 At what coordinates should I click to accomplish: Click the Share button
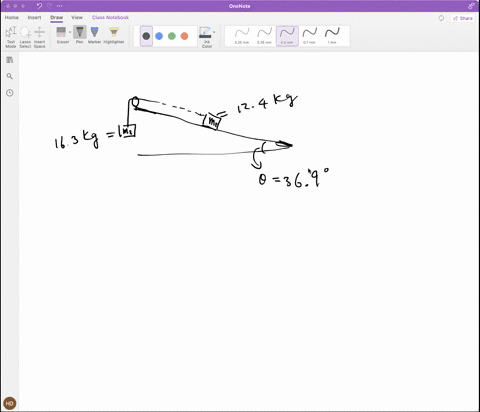tap(463, 18)
